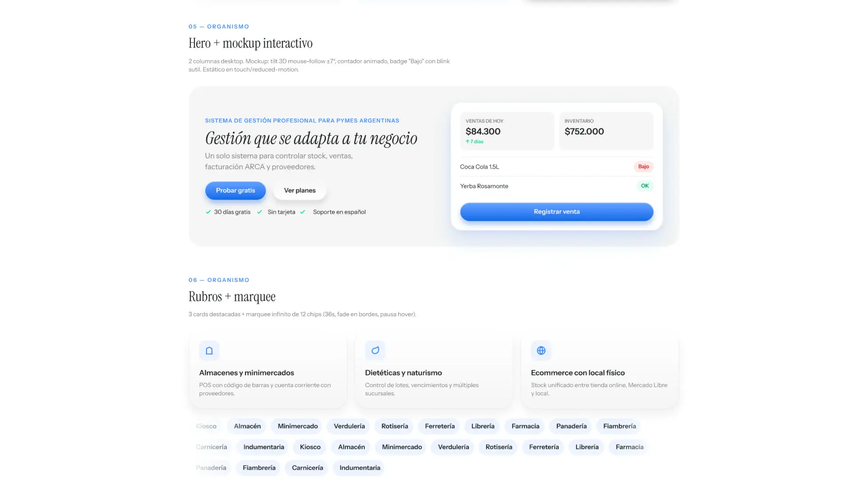Click the second-row Librería chip
Image resolution: width=868 pixels, height=488 pixels.
pos(587,447)
